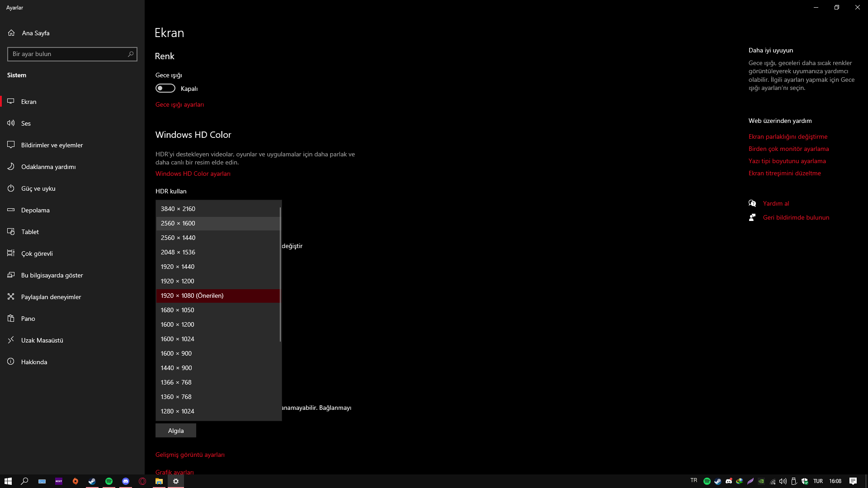Click the Hakkında info icon
Image resolution: width=868 pixels, height=488 pixels.
(11, 361)
